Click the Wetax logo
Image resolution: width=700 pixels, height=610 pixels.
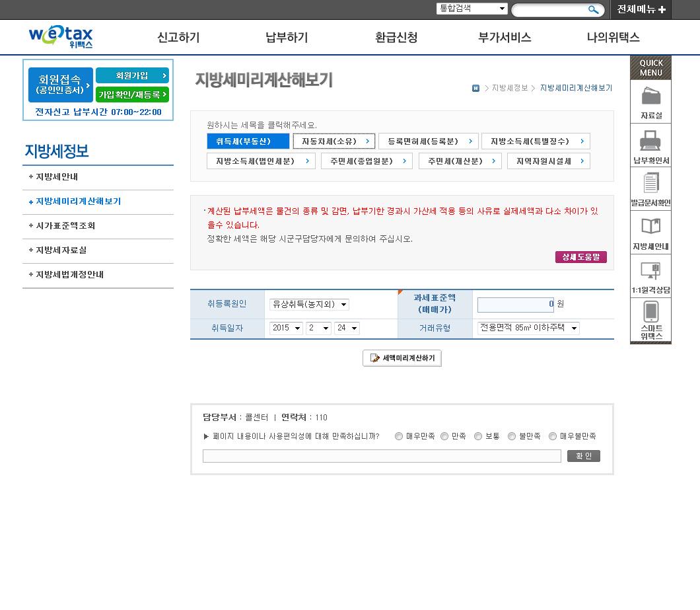pos(61,36)
